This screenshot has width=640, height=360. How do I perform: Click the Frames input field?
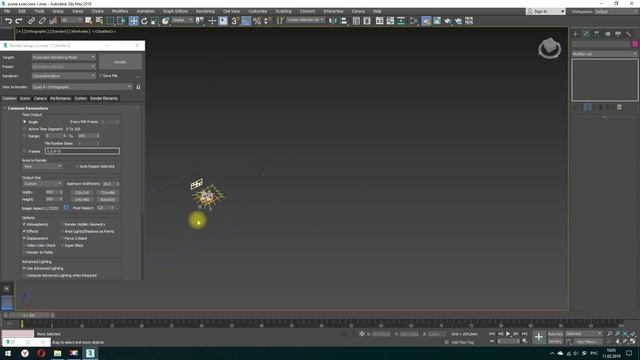click(x=82, y=151)
